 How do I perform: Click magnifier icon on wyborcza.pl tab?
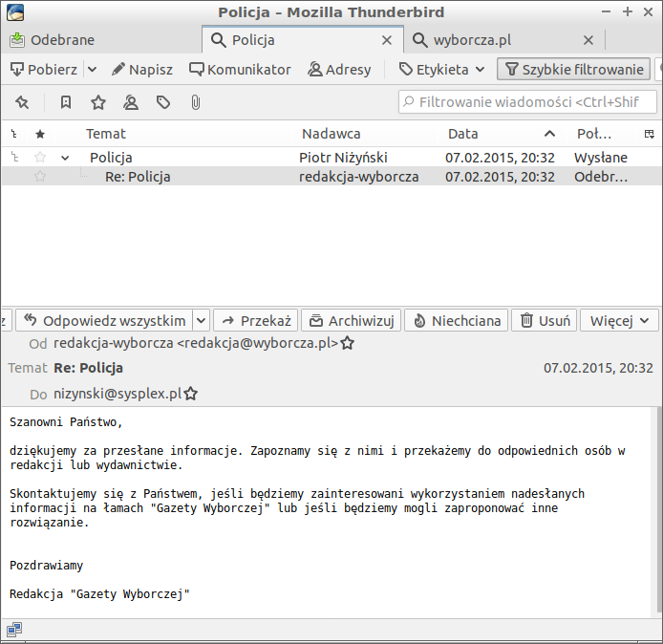(420, 40)
